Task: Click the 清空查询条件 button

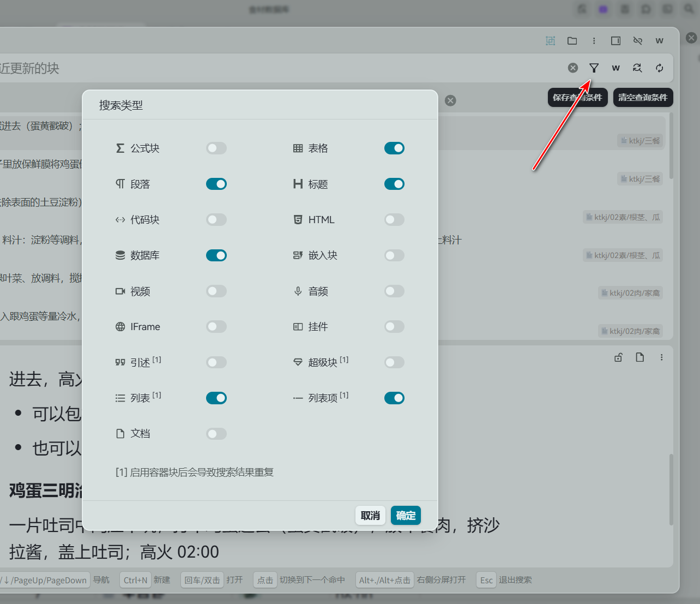Action: coord(643,98)
